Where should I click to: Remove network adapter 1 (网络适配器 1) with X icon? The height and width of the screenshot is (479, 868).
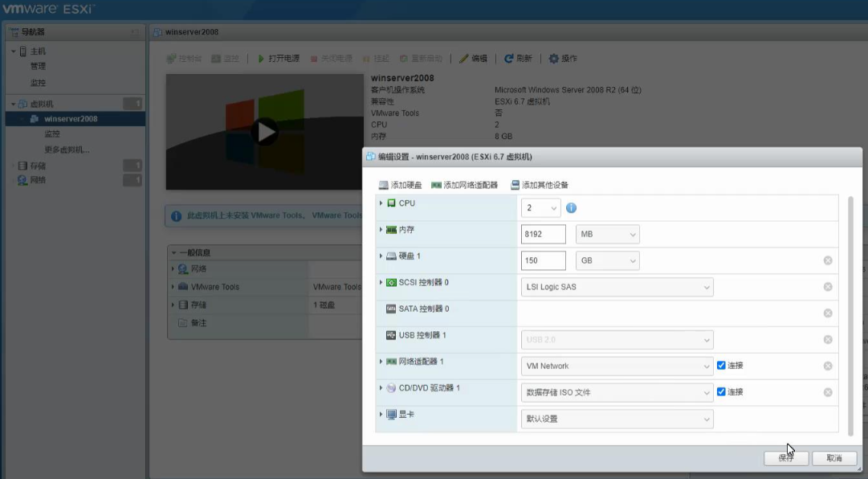(x=828, y=366)
